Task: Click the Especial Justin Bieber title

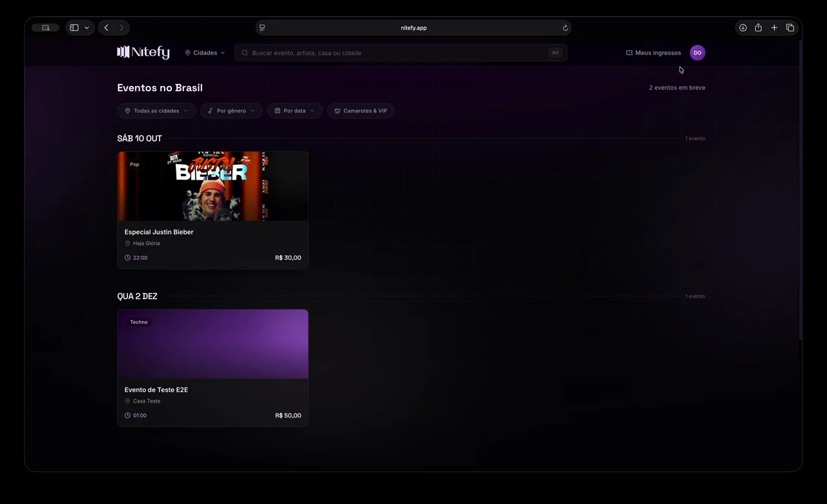Action: coord(159,232)
